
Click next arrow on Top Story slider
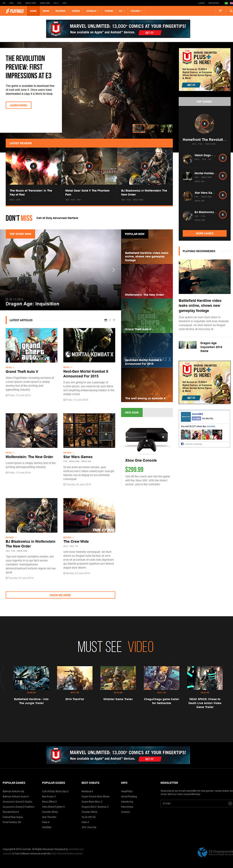click(113, 270)
